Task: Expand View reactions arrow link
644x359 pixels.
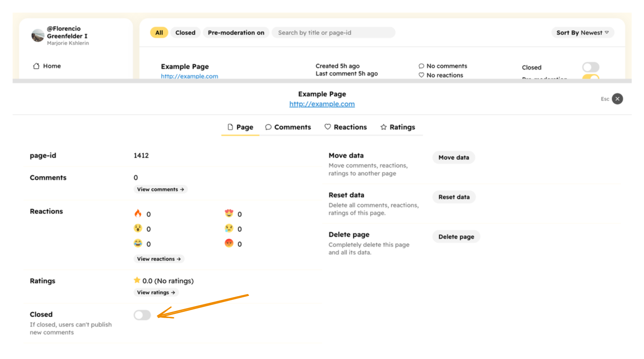Action: click(x=159, y=259)
